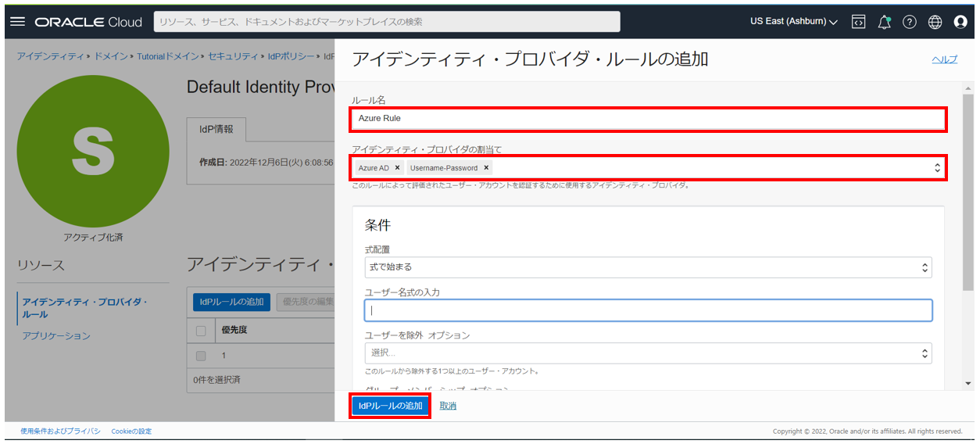Click the blue IdPルールの追加 submit button
Viewport: 980px width, 444px height.
(x=389, y=406)
